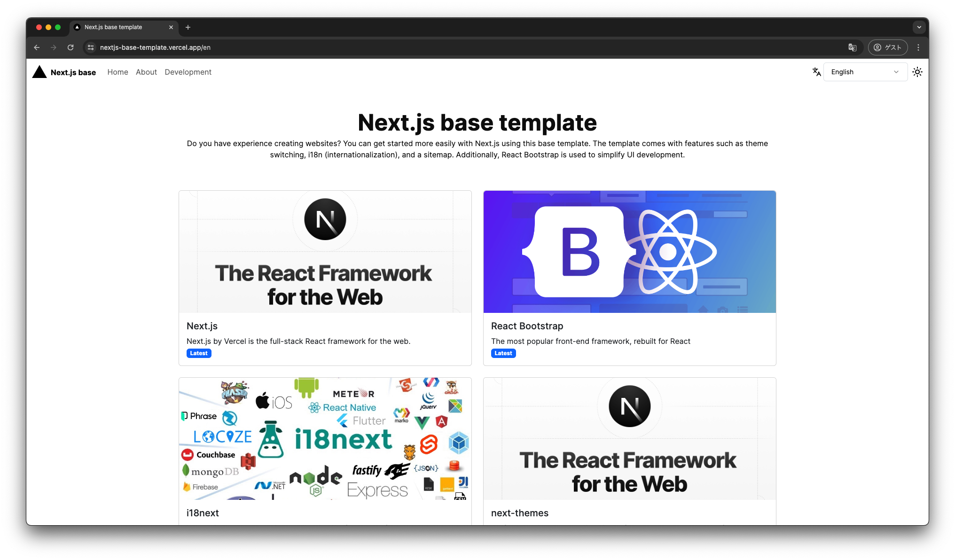Toggle the theme switcher sun icon
This screenshot has height=560, width=955.
coord(918,72)
